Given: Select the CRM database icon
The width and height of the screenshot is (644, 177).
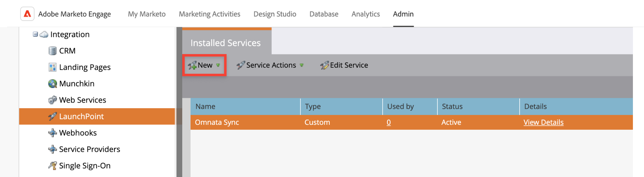Looking at the screenshot, I should click(x=53, y=51).
